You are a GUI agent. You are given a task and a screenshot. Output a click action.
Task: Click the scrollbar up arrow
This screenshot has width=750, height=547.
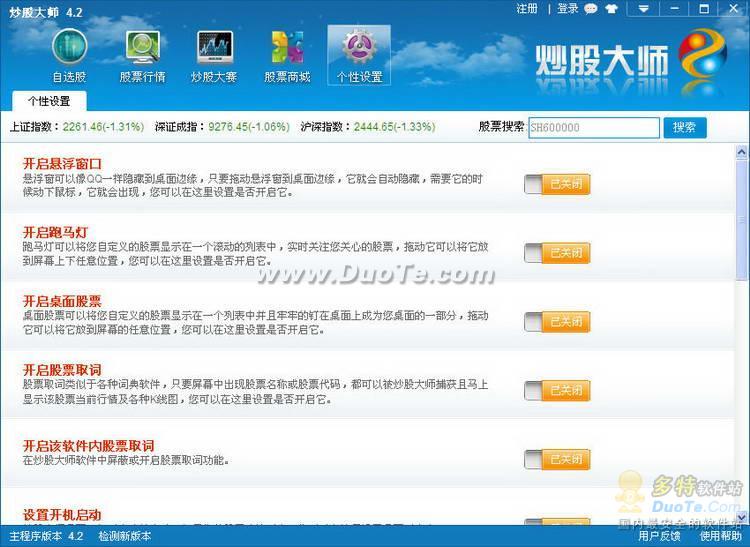click(741, 152)
